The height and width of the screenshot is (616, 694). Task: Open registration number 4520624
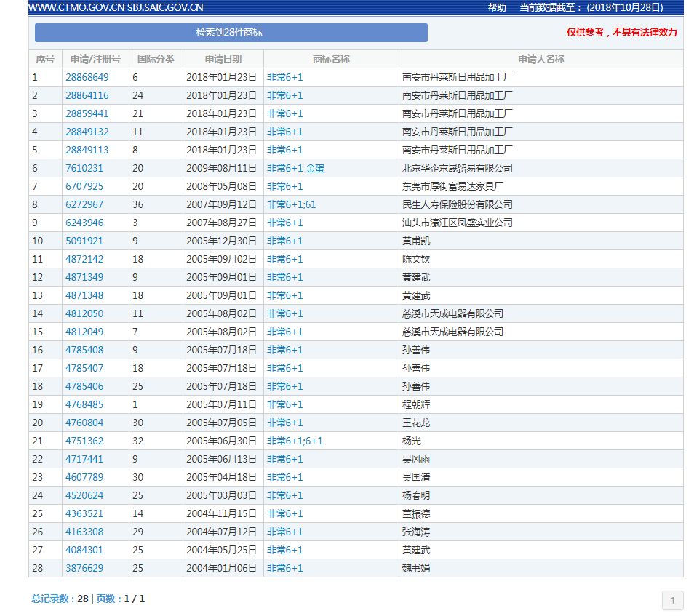(x=84, y=495)
